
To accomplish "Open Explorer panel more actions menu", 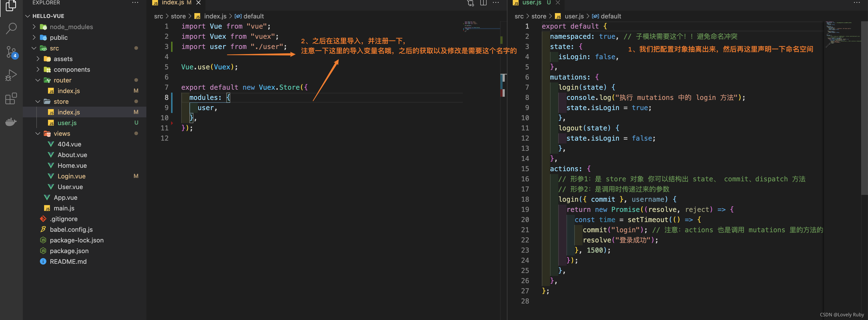I will tap(135, 3).
